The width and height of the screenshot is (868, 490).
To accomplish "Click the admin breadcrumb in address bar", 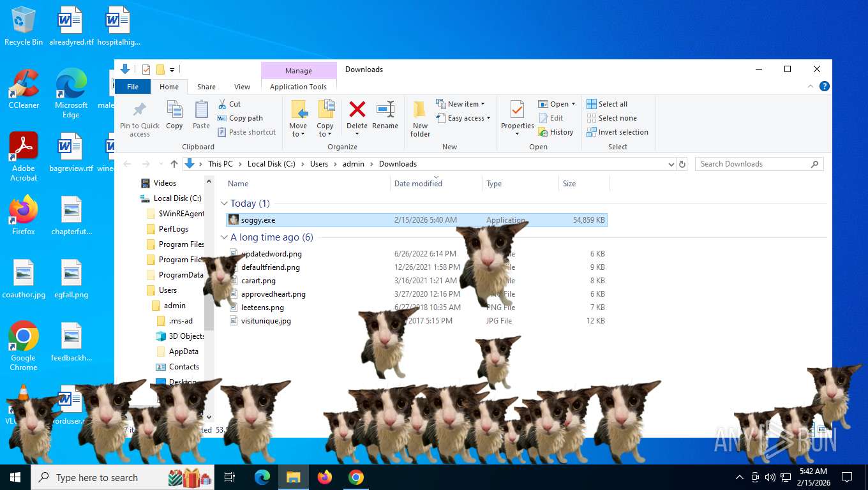I will pyautogui.click(x=354, y=164).
